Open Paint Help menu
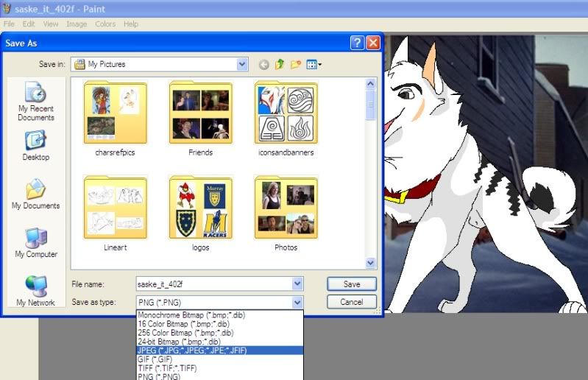The width and height of the screenshot is (588, 380). pyautogui.click(x=131, y=24)
